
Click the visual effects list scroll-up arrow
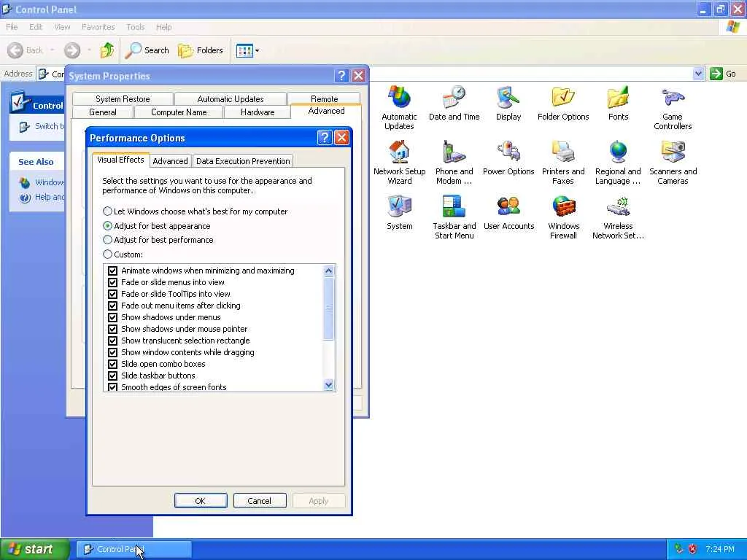(x=329, y=271)
